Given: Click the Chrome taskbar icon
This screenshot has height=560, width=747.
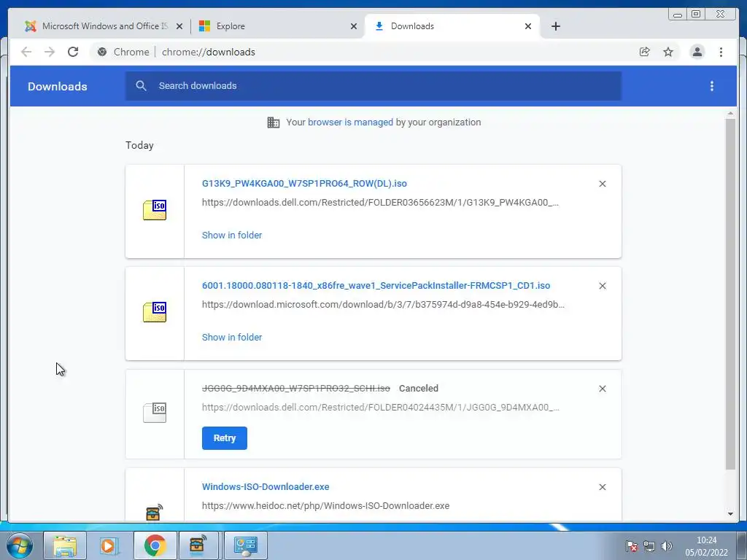Looking at the screenshot, I should [155, 545].
